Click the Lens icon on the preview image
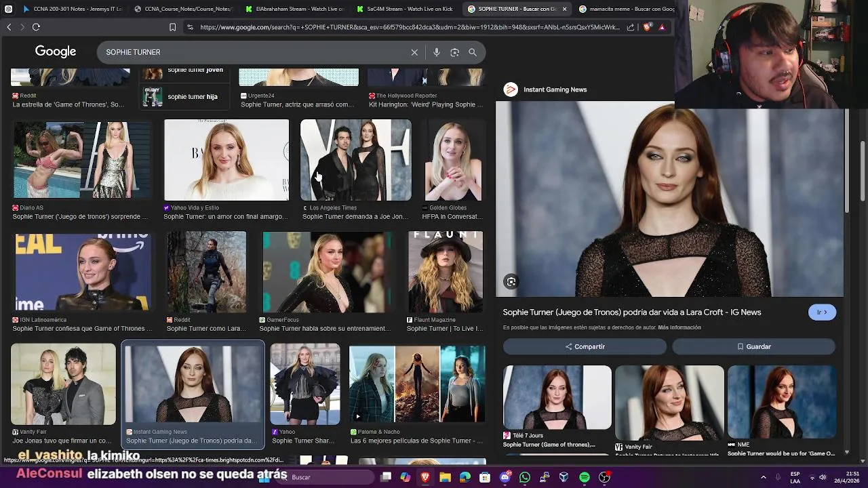Screen dimensions: 868x488 511,282
